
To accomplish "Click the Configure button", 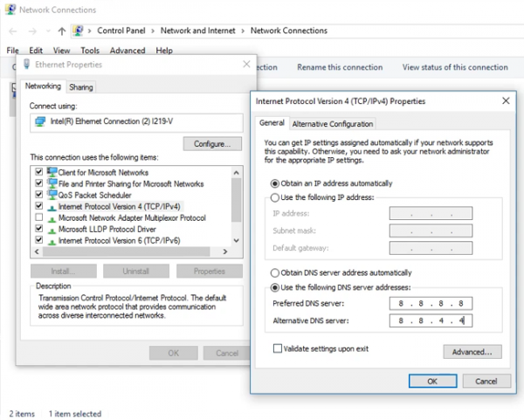I will click(x=212, y=144).
